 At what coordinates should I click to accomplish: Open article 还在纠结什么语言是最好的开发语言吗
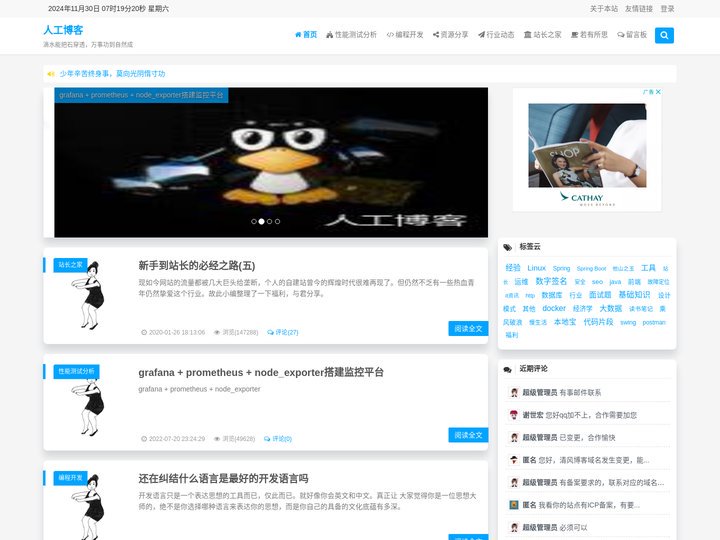click(223, 479)
